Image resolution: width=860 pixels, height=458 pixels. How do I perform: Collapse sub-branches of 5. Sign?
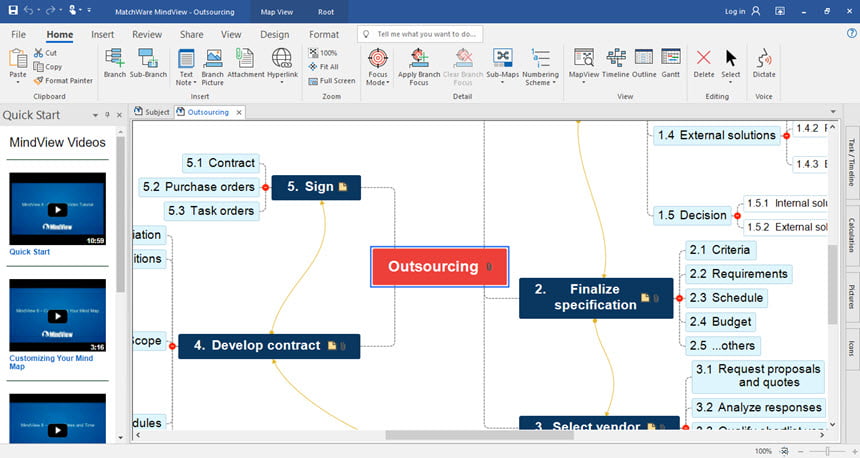tap(265, 187)
